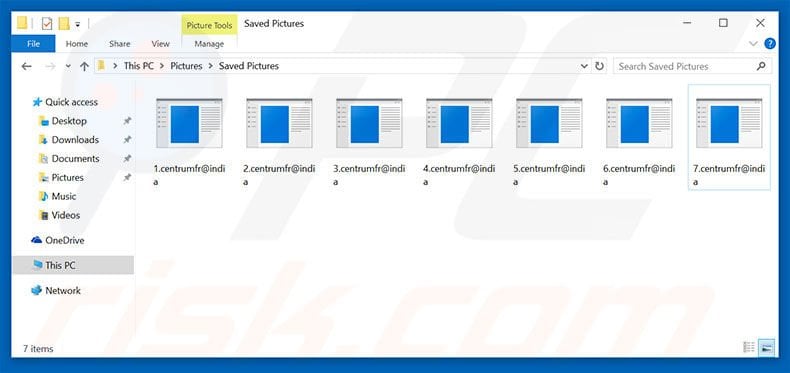Click the Up one level arrow
790x373 pixels.
[85, 67]
